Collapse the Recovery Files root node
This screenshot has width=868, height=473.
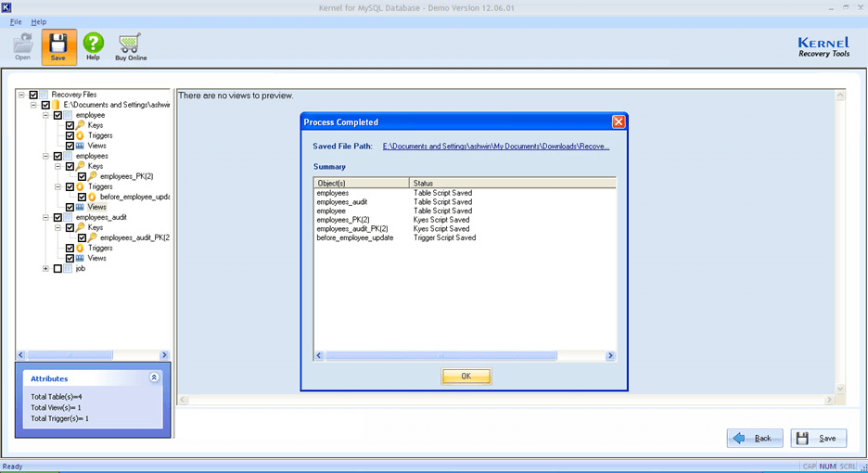21,95
